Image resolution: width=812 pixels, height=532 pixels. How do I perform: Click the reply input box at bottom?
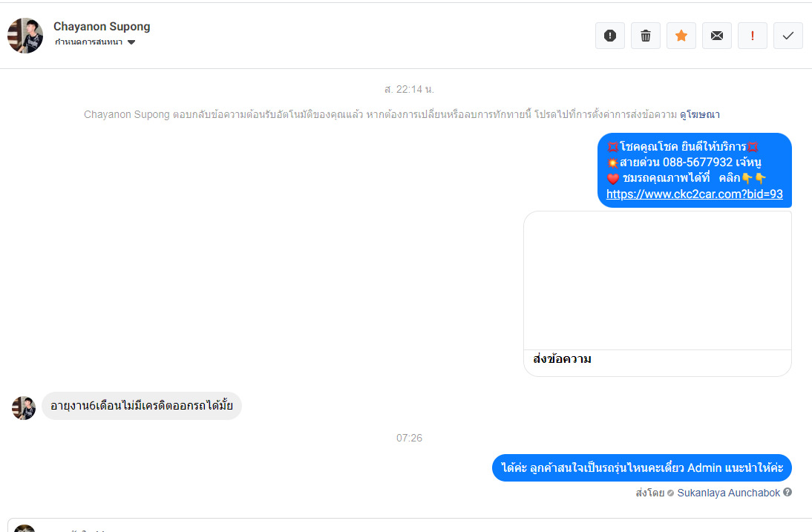coord(409,526)
